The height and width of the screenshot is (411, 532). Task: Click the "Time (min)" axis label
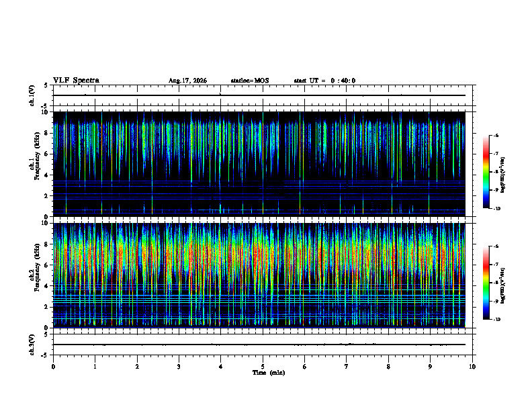269,373
